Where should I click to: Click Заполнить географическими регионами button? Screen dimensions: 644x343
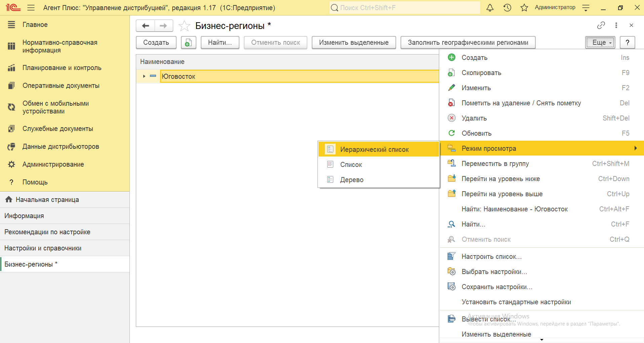468,43
